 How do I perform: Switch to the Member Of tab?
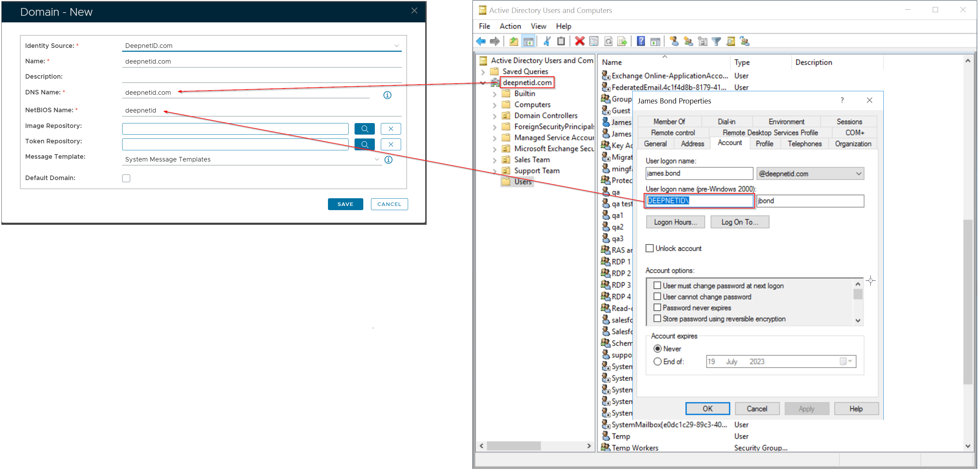(669, 122)
